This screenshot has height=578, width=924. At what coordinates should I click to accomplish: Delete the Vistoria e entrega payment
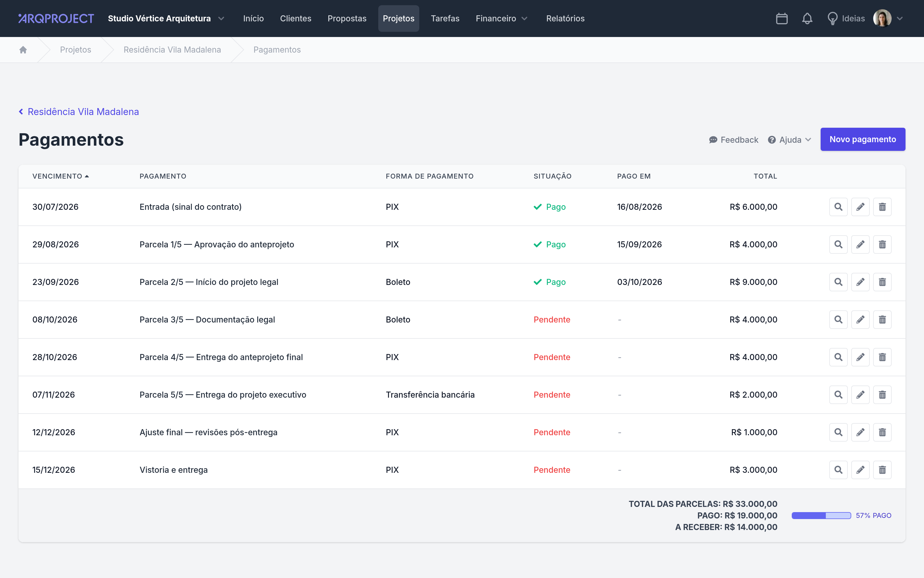pyautogui.click(x=882, y=470)
